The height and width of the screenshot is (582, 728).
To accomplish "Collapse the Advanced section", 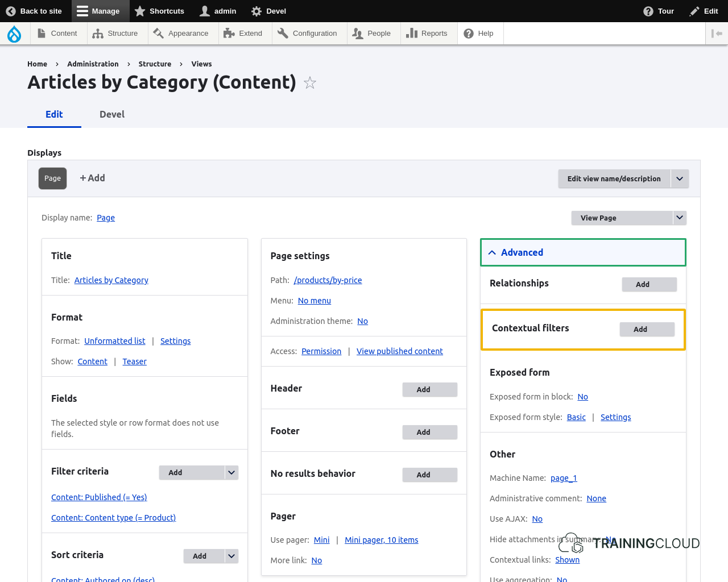I will coord(583,252).
